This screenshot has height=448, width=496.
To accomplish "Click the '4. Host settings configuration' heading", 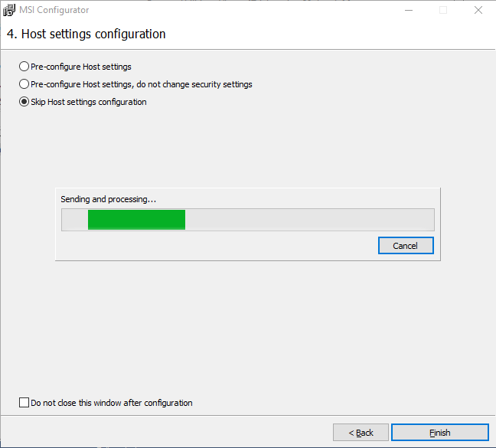I will click(x=86, y=34).
